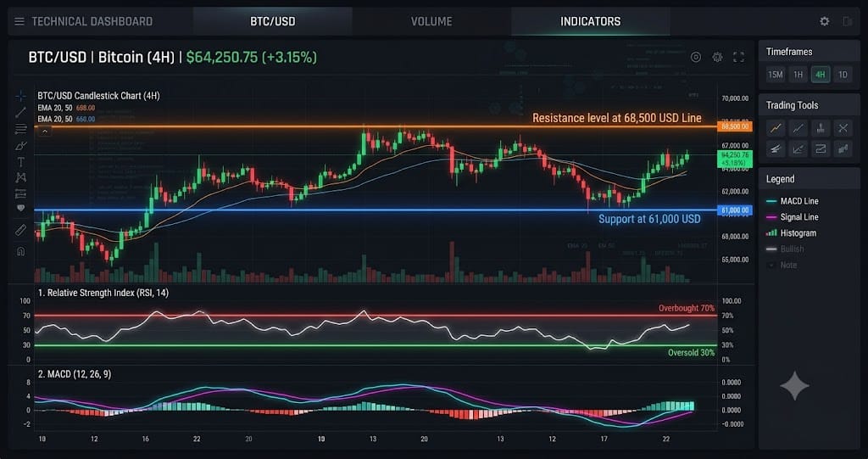Viewport: 868px width, 459px height.
Task: Click the heart favorites icon
Action: (x=20, y=209)
